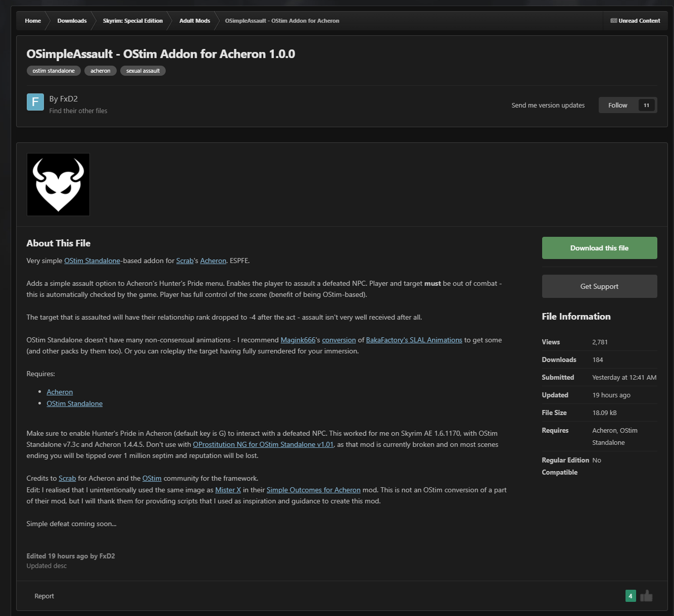Click the thumbs-up like icon
This screenshot has height=616, width=674.
[646, 596]
